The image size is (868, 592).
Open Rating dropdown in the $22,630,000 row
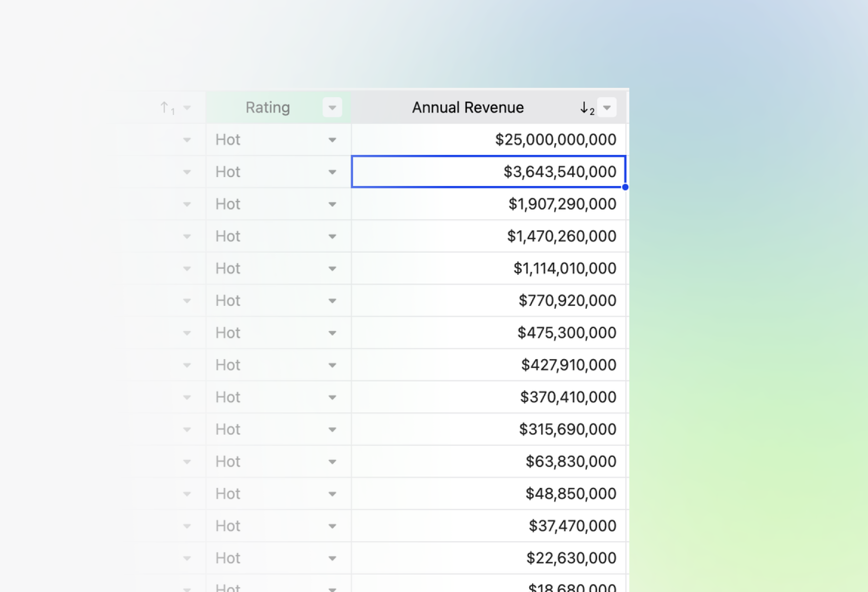[332, 558]
